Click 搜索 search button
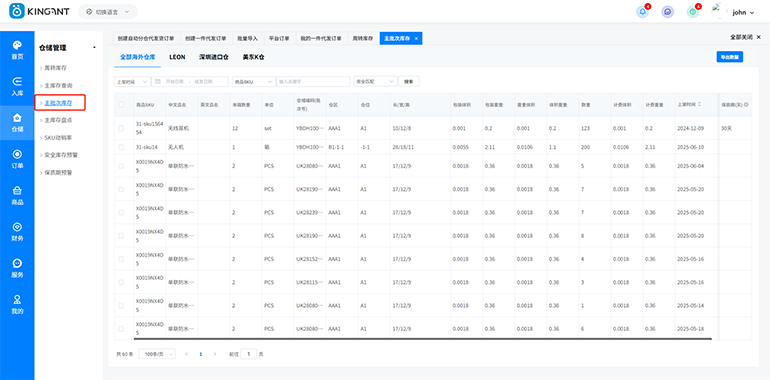 point(409,81)
